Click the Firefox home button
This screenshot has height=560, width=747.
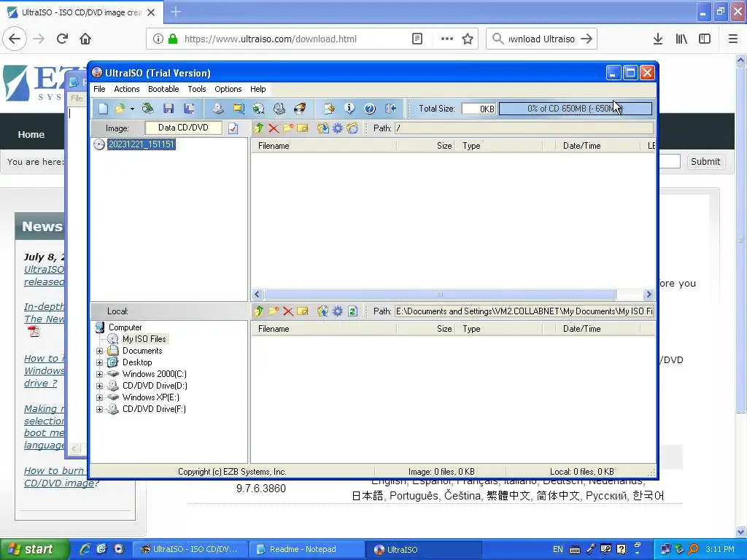tap(85, 39)
